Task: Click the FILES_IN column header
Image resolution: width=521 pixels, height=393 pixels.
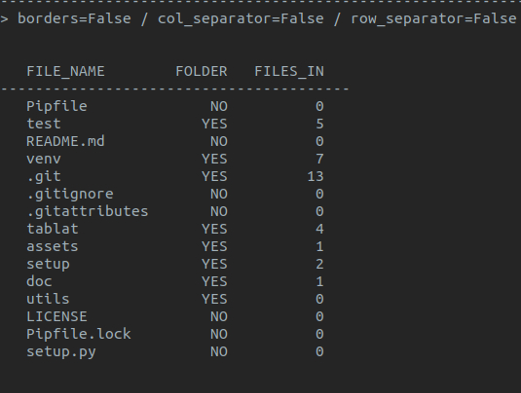Action: click(289, 71)
